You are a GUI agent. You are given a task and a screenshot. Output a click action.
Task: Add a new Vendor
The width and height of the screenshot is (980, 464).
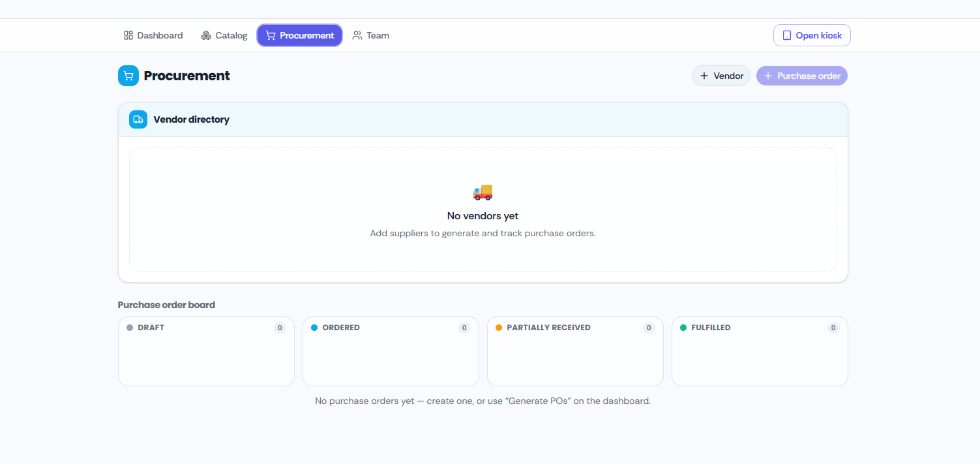721,76
